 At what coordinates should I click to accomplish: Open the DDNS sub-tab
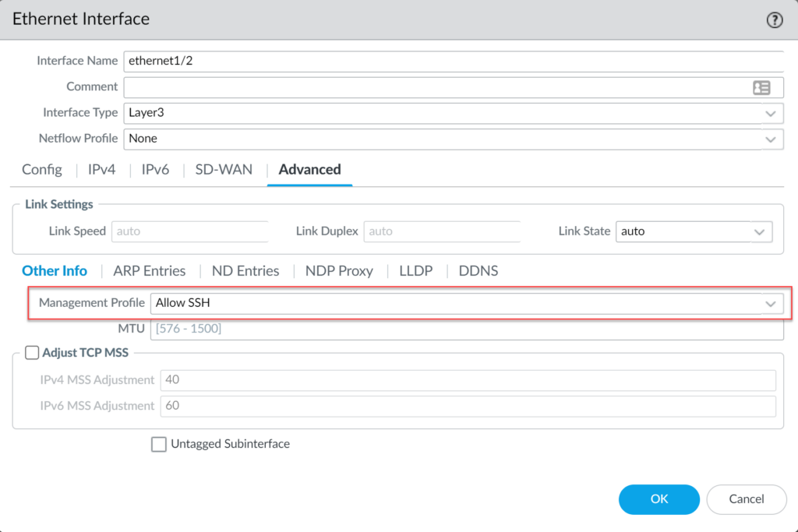pyautogui.click(x=478, y=270)
